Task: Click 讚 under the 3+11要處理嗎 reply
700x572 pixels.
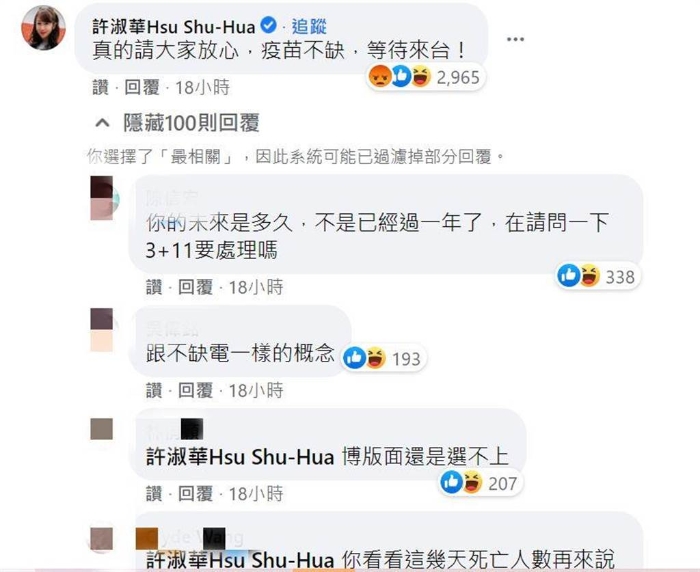Action: (x=154, y=287)
